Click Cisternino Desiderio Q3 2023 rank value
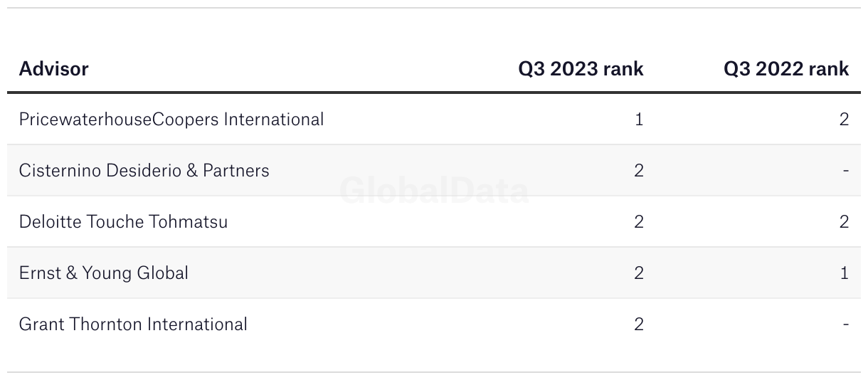Screen dimensions: 868x380 639,171
